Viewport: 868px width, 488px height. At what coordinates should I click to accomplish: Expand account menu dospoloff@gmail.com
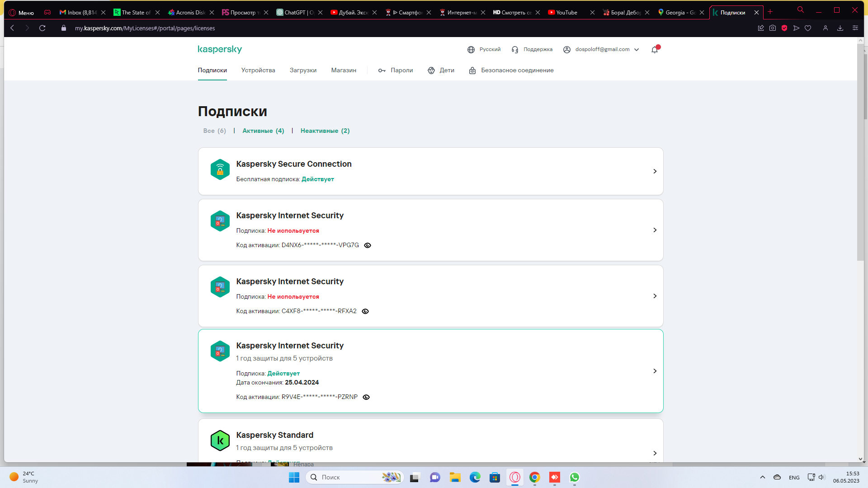(601, 50)
